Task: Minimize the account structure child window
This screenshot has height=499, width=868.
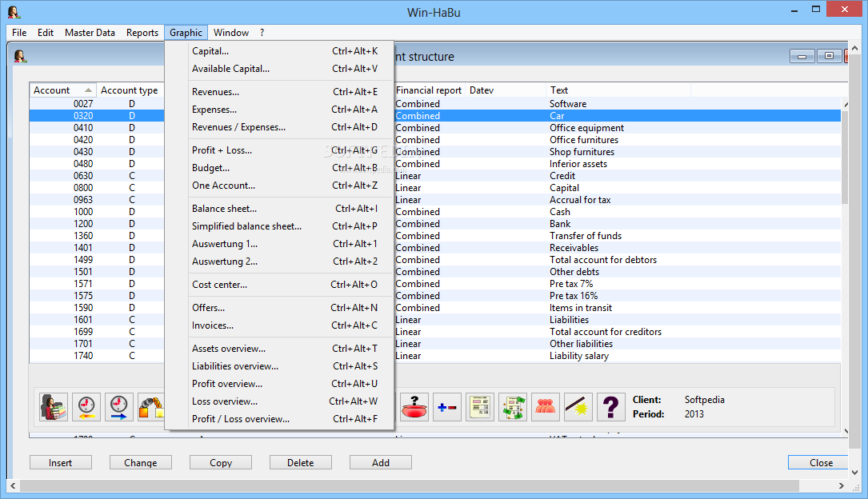Action: pos(802,56)
